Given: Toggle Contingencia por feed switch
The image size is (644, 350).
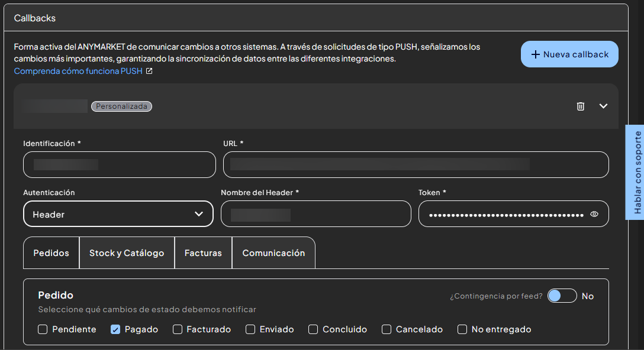Looking at the screenshot, I should pos(562,296).
